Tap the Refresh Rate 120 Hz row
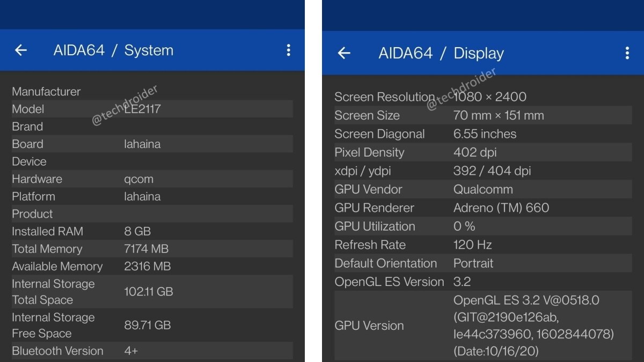The height and width of the screenshot is (362, 644). point(482,245)
